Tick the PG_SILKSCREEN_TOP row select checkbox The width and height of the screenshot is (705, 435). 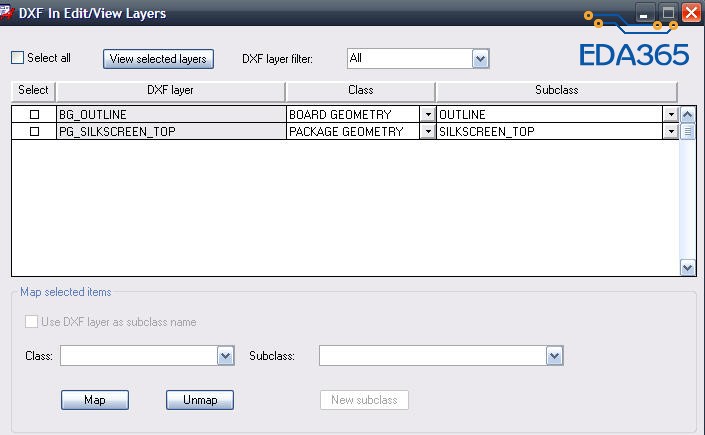pyautogui.click(x=34, y=131)
